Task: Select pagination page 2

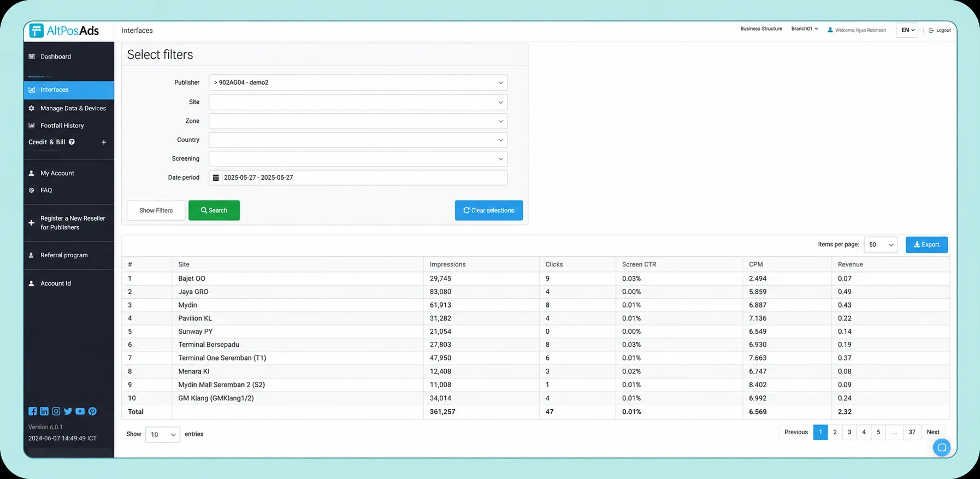Action: tap(835, 432)
